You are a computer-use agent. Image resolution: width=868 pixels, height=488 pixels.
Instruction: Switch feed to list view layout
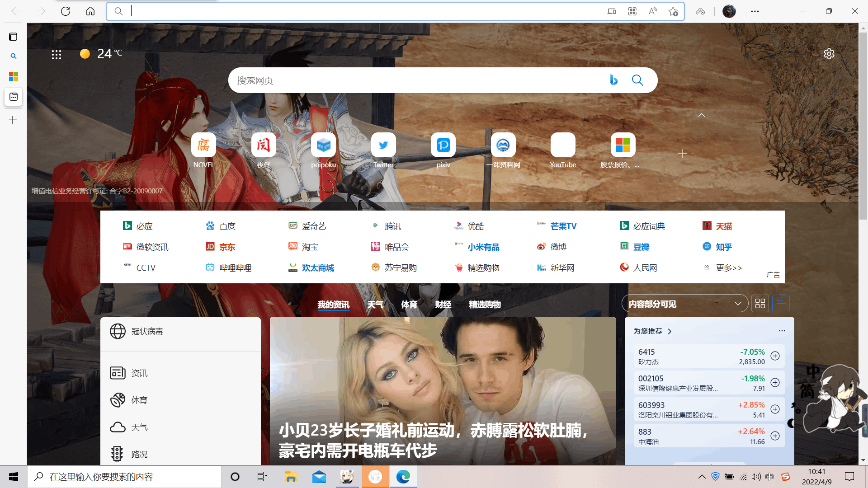pyautogui.click(x=781, y=304)
